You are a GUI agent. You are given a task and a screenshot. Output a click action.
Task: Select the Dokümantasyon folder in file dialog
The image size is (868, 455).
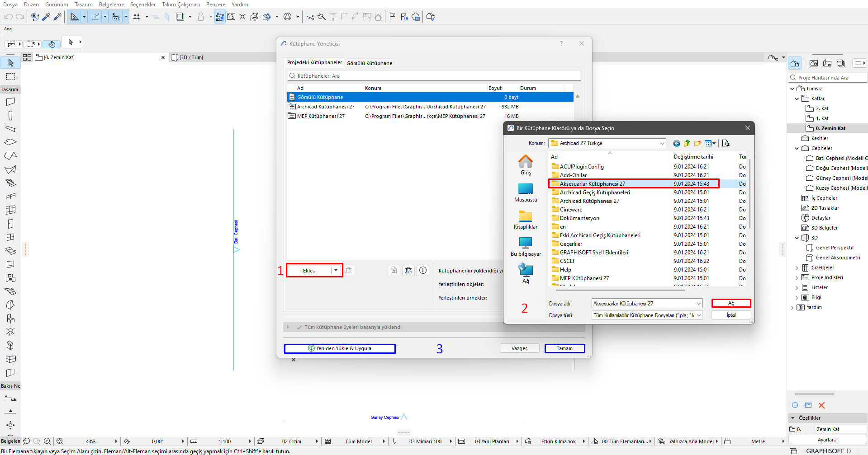click(x=579, y=218)
